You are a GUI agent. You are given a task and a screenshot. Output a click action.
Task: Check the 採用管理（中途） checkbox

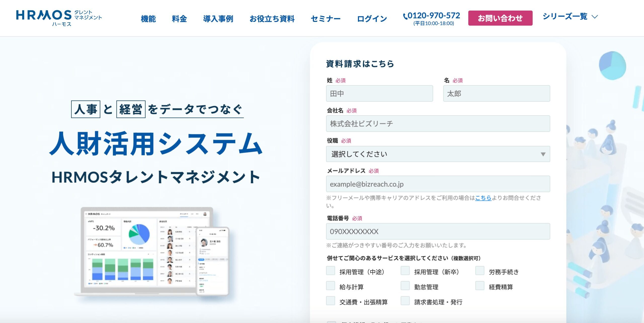coord(330,271)
